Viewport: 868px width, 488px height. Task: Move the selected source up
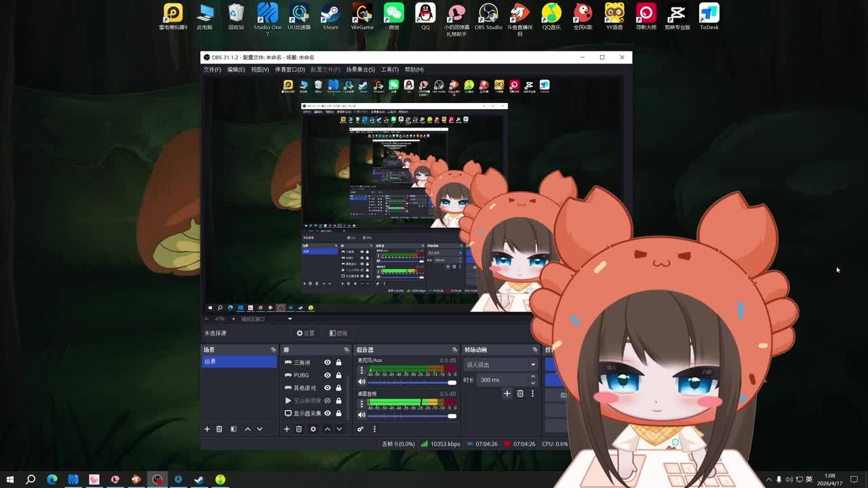(327, 429)
